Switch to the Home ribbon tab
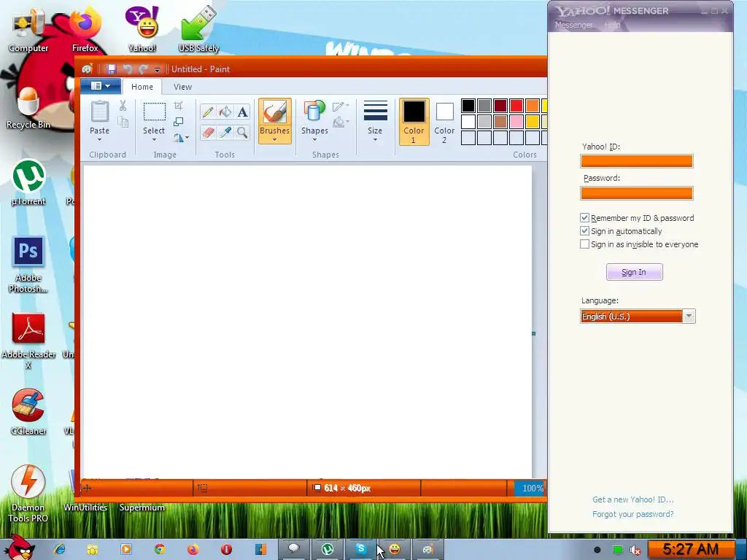The height and width of the screenshot is (560, 747). click(142, 87)
